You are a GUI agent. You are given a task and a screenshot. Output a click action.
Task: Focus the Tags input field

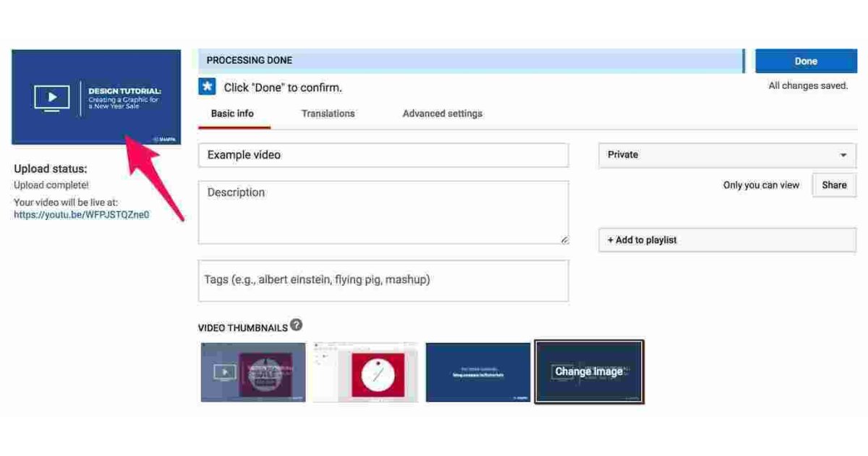[383, 280]
